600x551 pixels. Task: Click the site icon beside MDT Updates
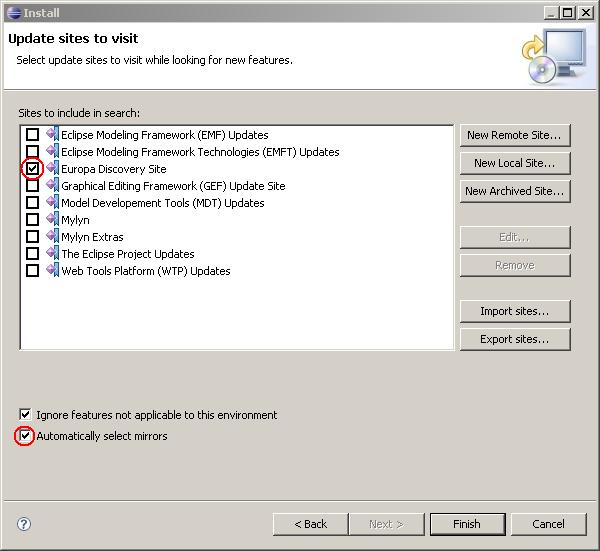click(53, 202)
